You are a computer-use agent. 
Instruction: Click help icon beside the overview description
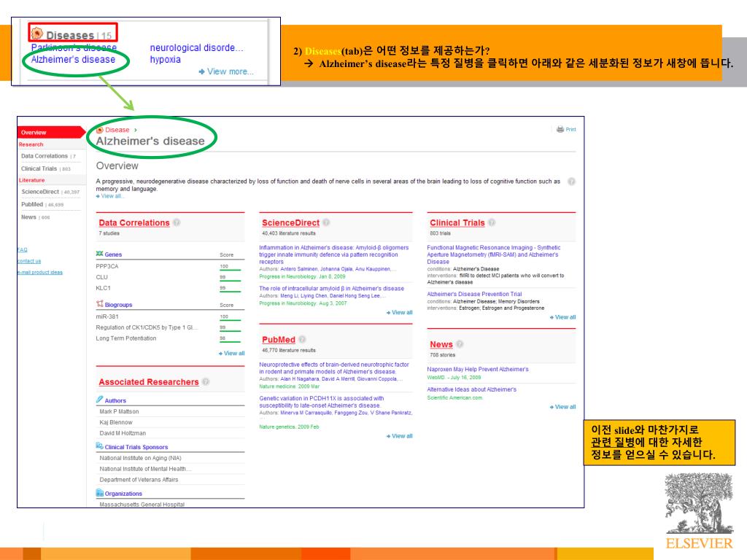click(x=571, y=182)
